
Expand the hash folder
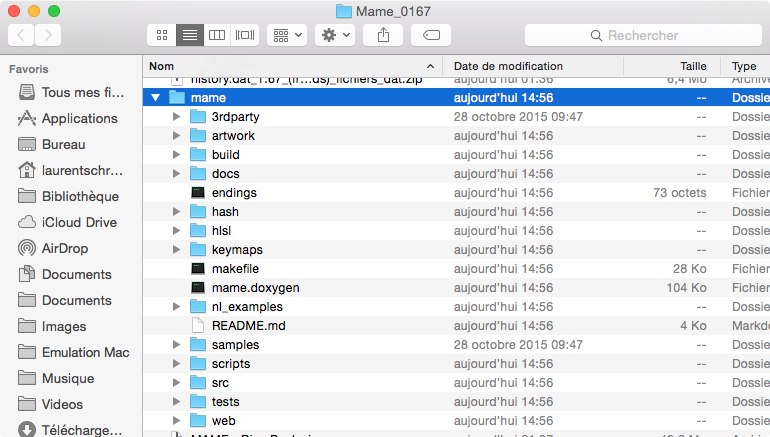176,212
